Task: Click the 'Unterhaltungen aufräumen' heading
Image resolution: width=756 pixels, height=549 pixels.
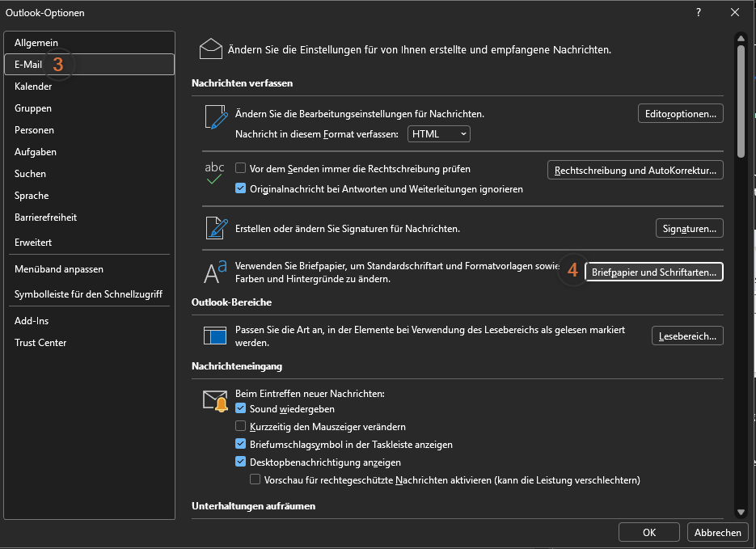Action: point(254,506)
